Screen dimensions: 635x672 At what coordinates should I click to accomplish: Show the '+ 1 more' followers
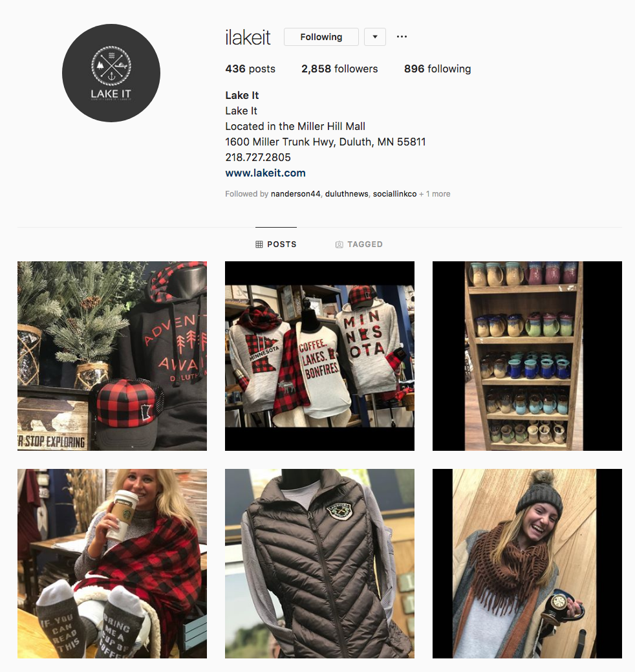[435, 194]
